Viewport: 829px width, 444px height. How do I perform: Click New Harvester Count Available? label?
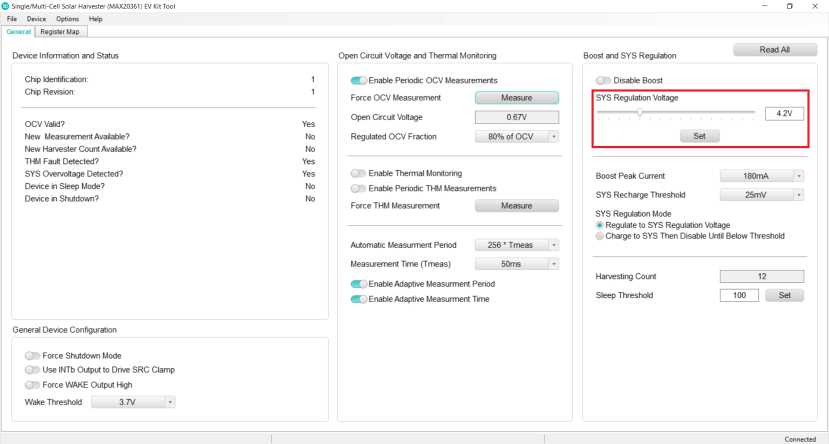click(x=80, y=149)
